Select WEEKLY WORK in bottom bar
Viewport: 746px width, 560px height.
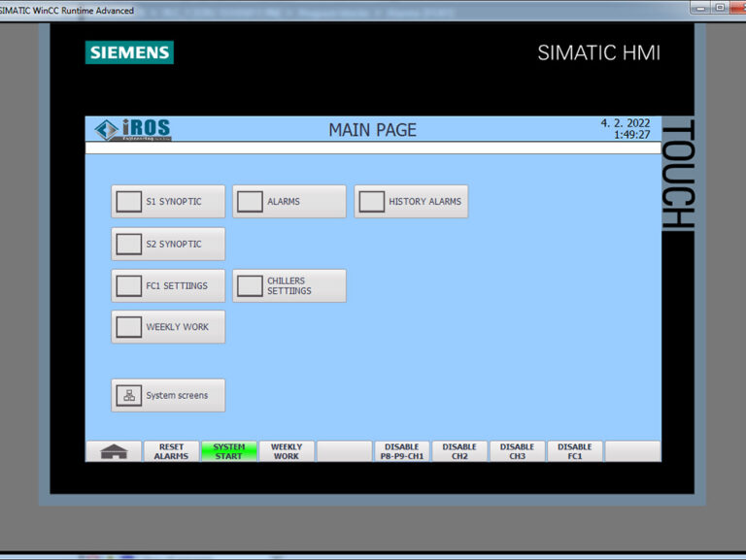click(x=287, y=451)
